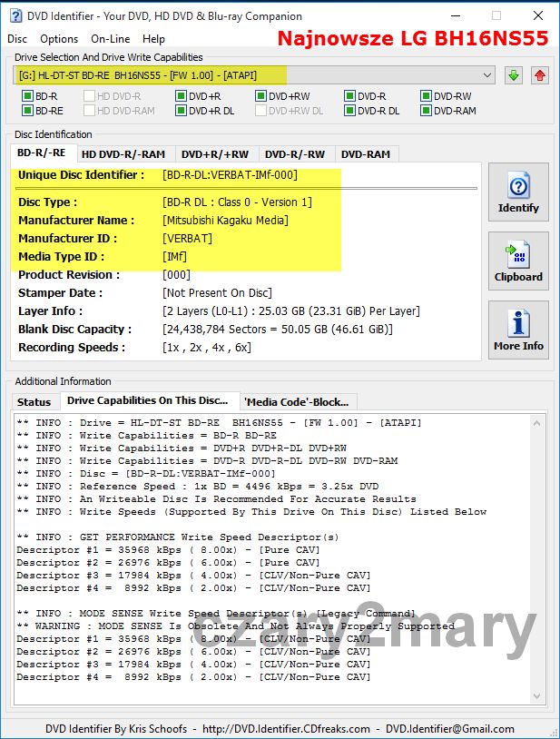Click the Stamper Date Not Present value
This screenshot has height=739, width=560.
point(217,293)
